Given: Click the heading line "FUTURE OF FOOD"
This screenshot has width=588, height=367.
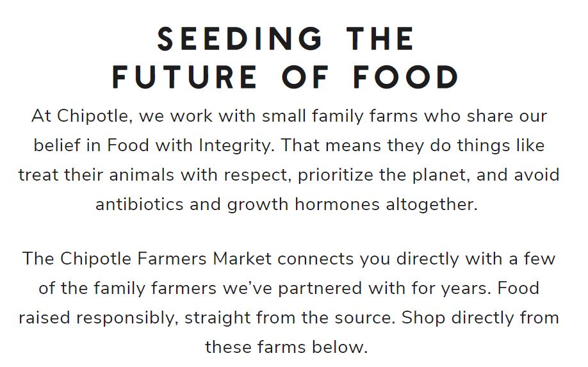Looking at the screenshot, I should (x=286, y=76).
